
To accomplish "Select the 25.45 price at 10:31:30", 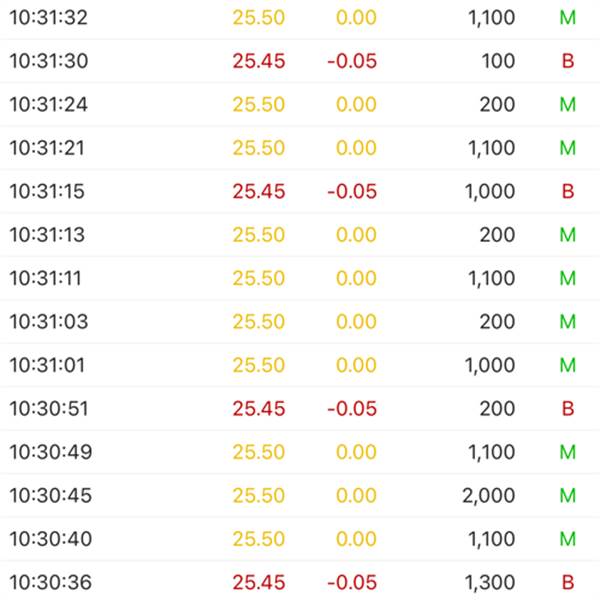I will pyautogui.click(x=259, y=61).
